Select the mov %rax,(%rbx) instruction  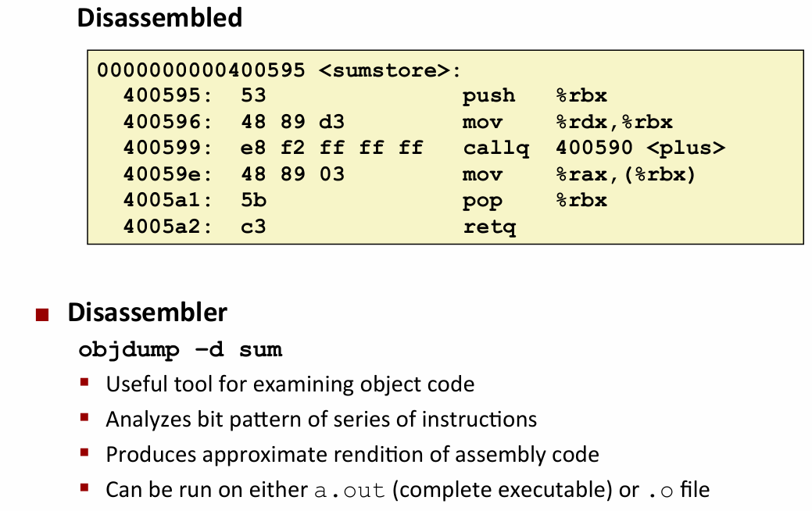(578, 174)
